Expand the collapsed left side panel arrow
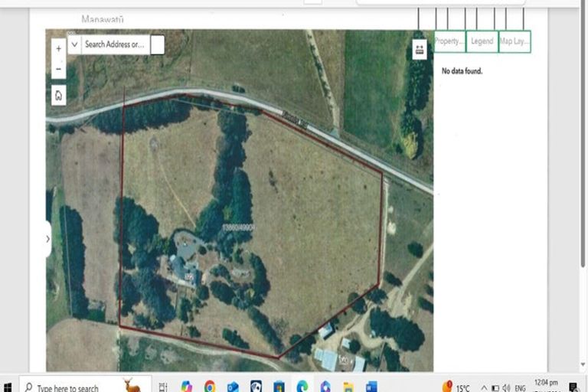Viewport: 588px width, 392px height. [x=48, y=239]
